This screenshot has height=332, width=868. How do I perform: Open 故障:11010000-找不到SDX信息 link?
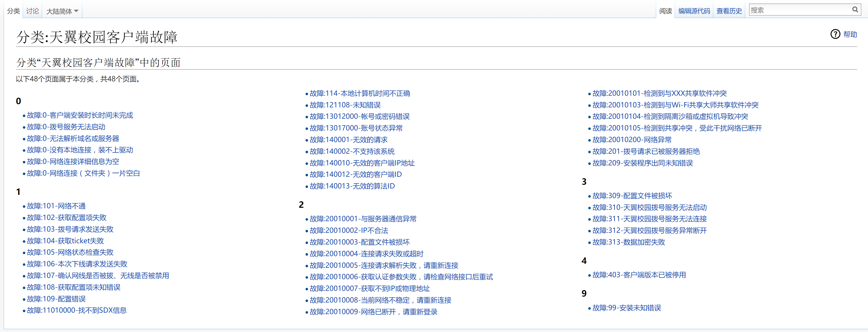point(77,310)
